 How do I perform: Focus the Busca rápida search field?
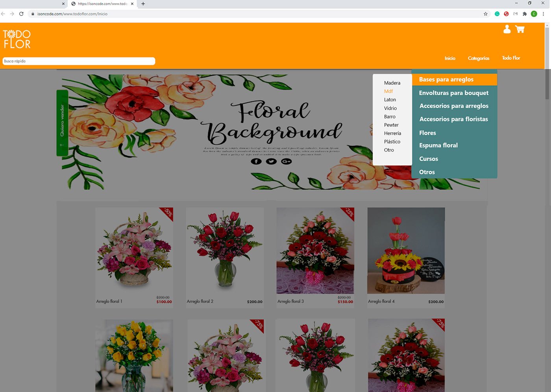[79, 61]
